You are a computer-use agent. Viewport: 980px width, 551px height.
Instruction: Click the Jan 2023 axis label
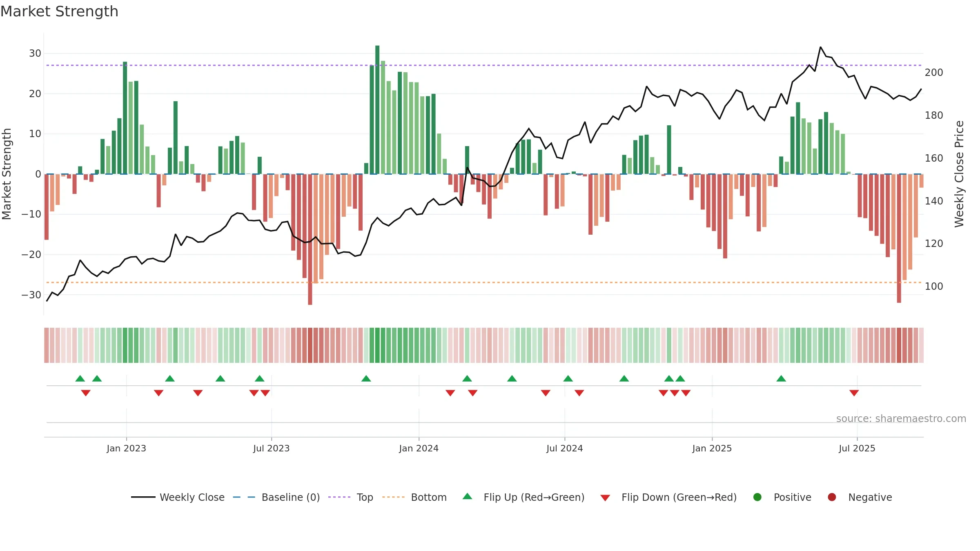click(126, 448)
